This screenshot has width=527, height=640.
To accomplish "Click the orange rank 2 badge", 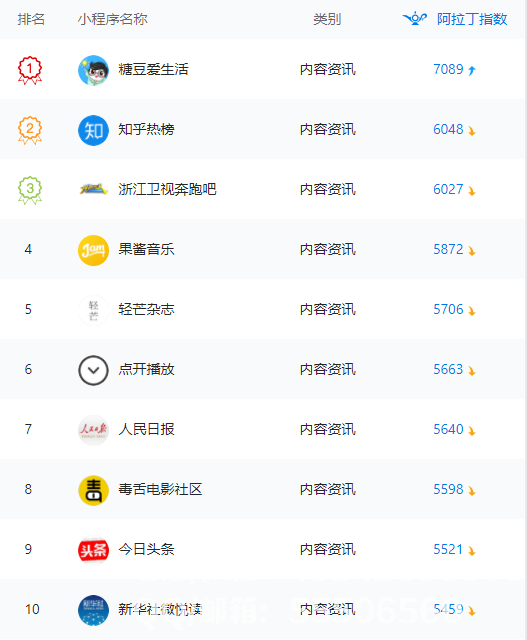I will pos(30,130).
